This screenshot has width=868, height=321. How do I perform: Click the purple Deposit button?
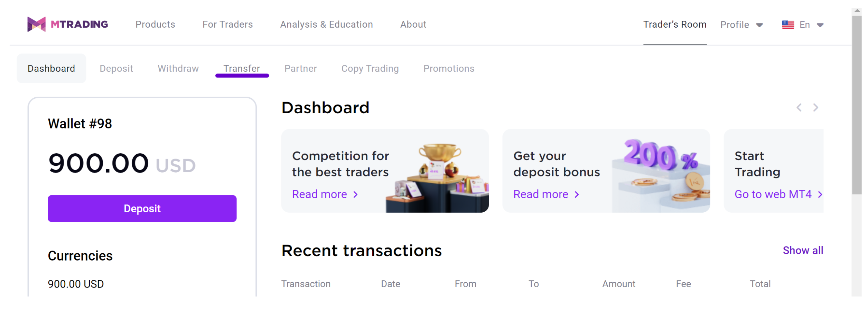(142, 208)
